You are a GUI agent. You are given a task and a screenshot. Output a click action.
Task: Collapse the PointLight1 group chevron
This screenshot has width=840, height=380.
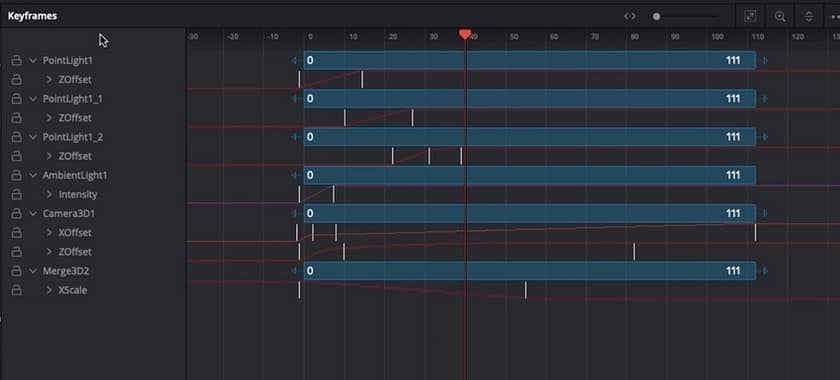(33, 61)
